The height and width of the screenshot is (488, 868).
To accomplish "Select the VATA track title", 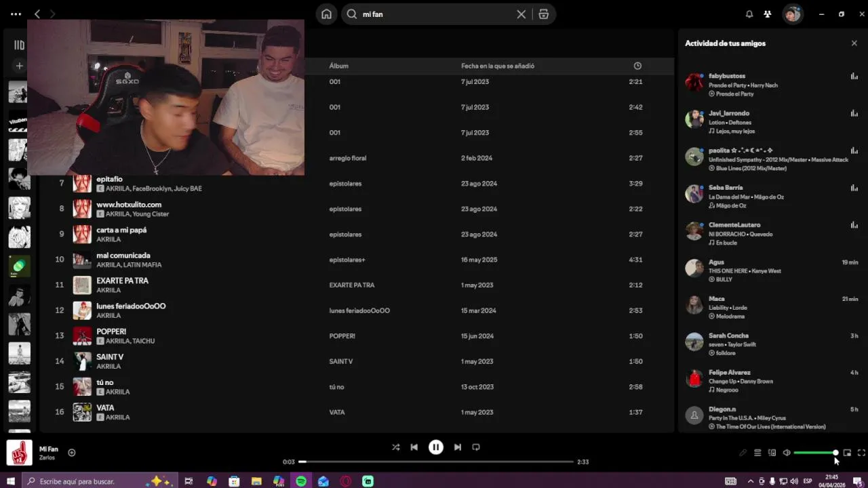I will coord(105,408).
